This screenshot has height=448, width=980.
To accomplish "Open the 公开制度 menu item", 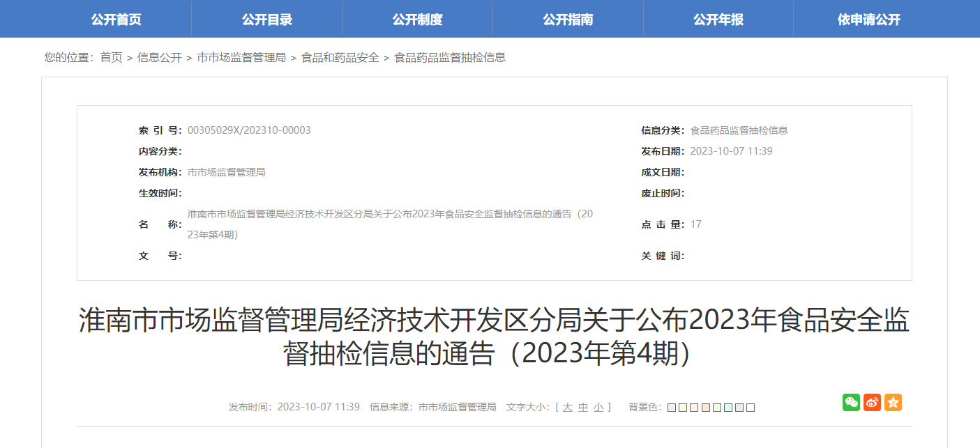I will (417, 20).
